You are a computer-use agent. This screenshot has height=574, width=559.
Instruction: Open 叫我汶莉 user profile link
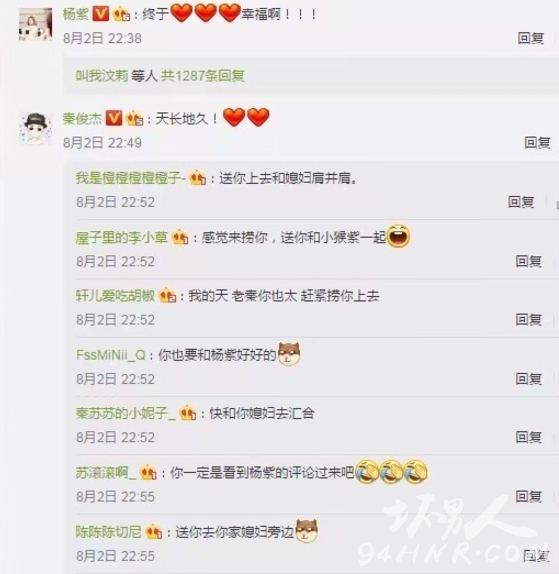pyautogui.click(x=102, y=76)
